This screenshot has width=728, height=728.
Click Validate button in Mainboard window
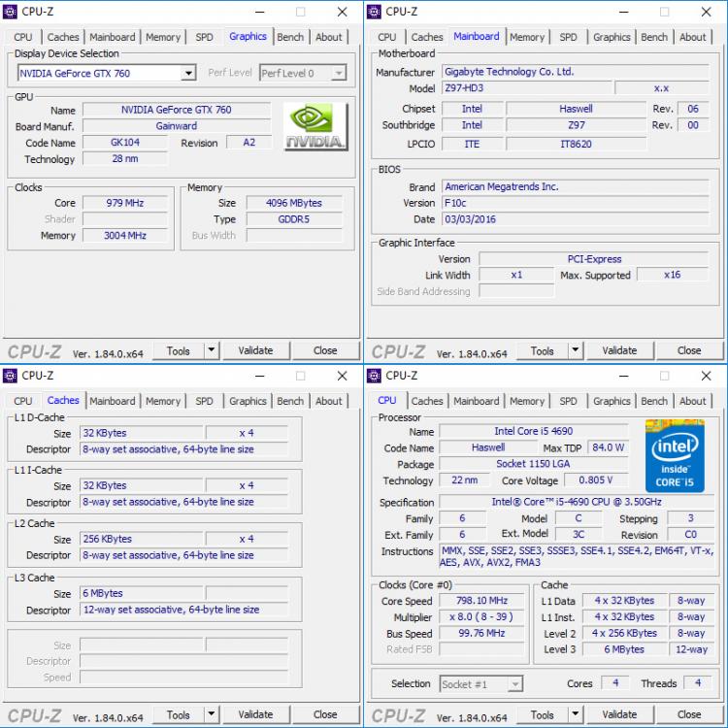pos(620,350)
